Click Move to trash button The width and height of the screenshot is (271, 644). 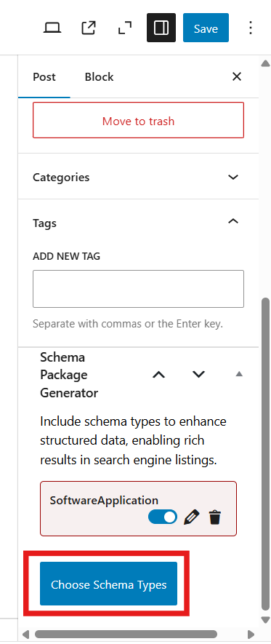click(x=139, y=121)
